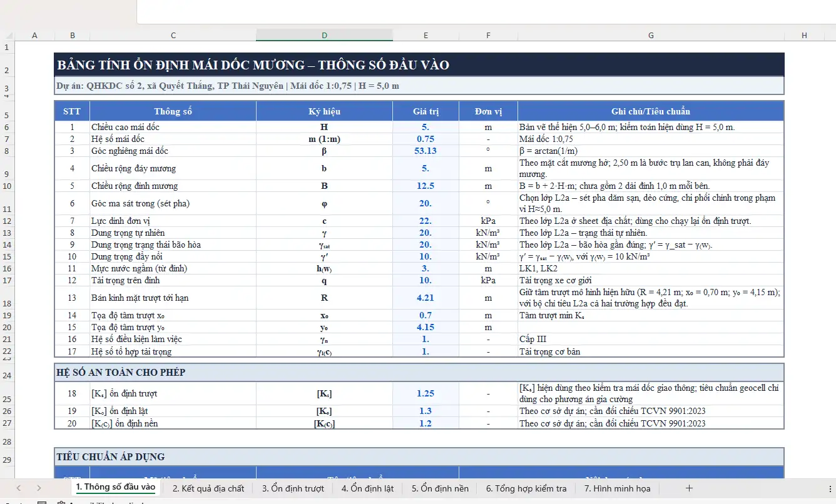This screenshot has width=836, height=504.
Task: Click the active '1. Thông số đầu vào' tab
Action: click(115, 488)
